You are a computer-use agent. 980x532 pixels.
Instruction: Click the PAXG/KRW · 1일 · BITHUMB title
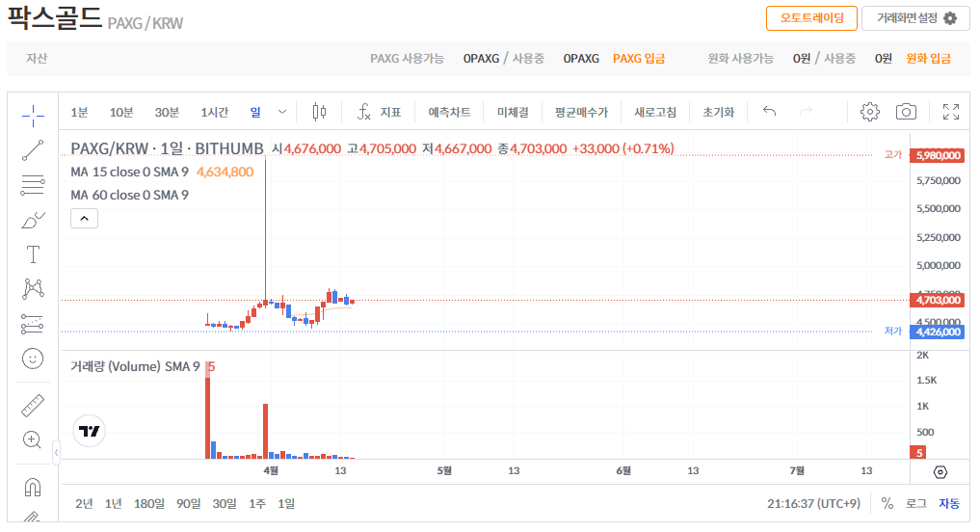tap(167, 148)
